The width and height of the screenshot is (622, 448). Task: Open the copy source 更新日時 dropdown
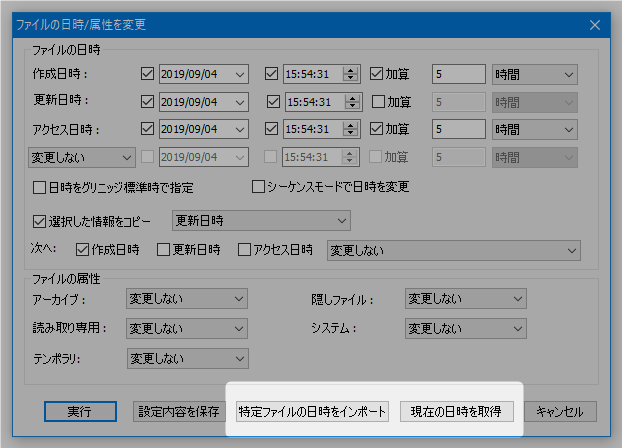click(261, 221)
